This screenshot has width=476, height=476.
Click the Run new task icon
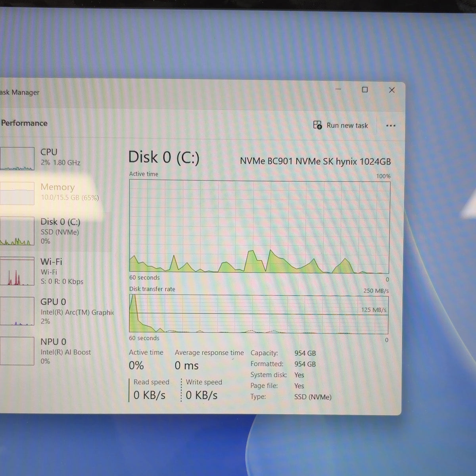[317, 125]
